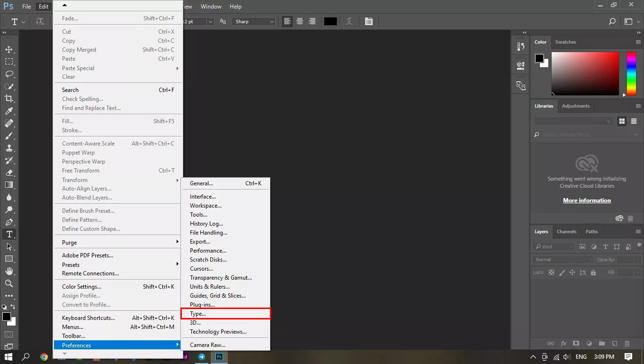Add a layer mask

[x=576, y=344]
